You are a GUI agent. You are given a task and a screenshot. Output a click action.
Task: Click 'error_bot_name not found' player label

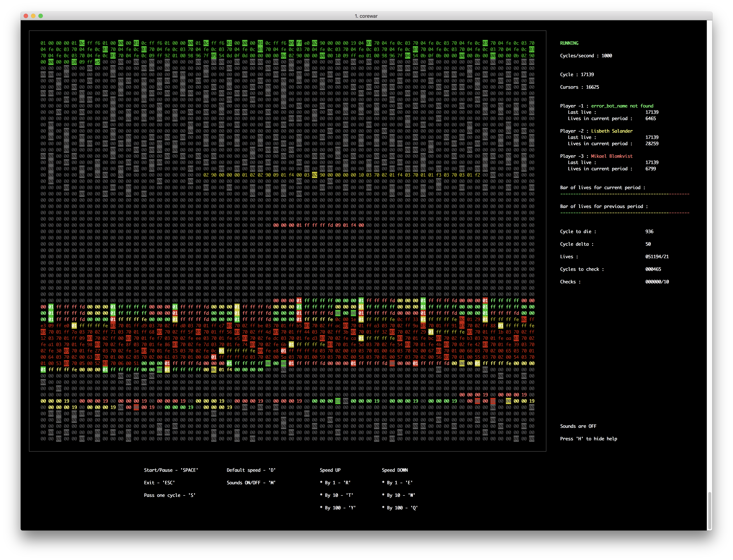(622, 106)
